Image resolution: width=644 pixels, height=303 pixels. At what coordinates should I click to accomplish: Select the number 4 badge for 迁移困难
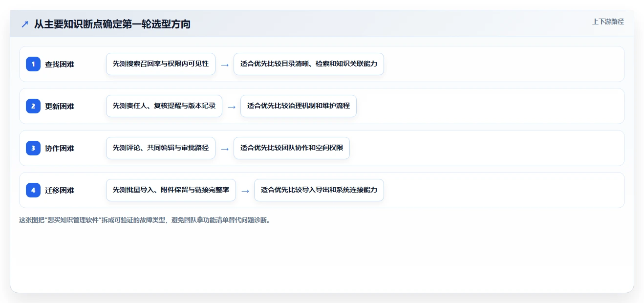(x=33, y=190)
